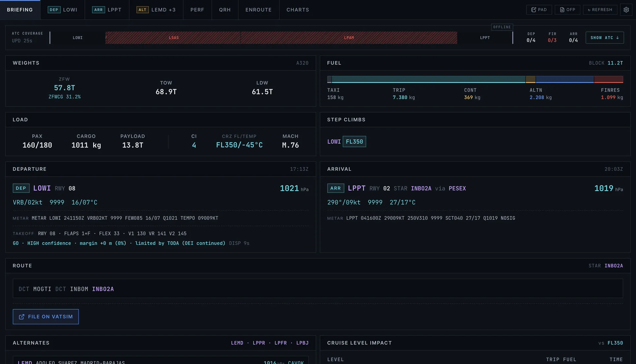
Task: Click the departure QNH 1021 hPa
Action: (294, 188)
